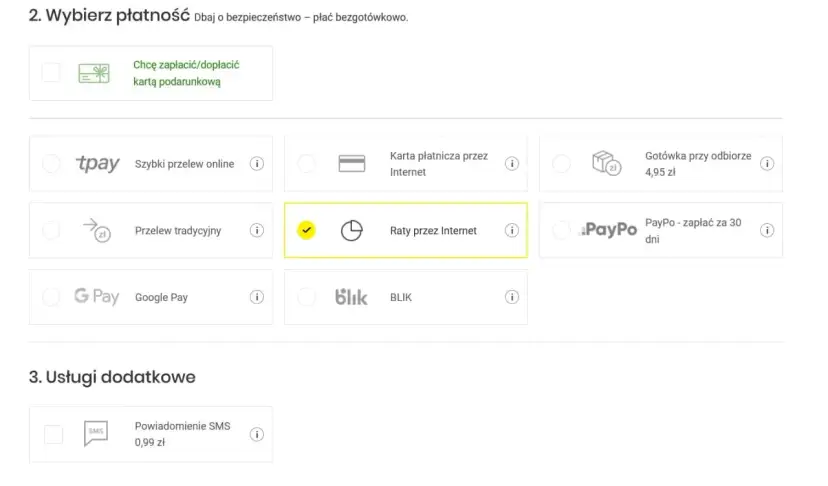Choose Gotówka przy odbiorze radio button
The height and width of the screenshot is (486, 828).
561,164
